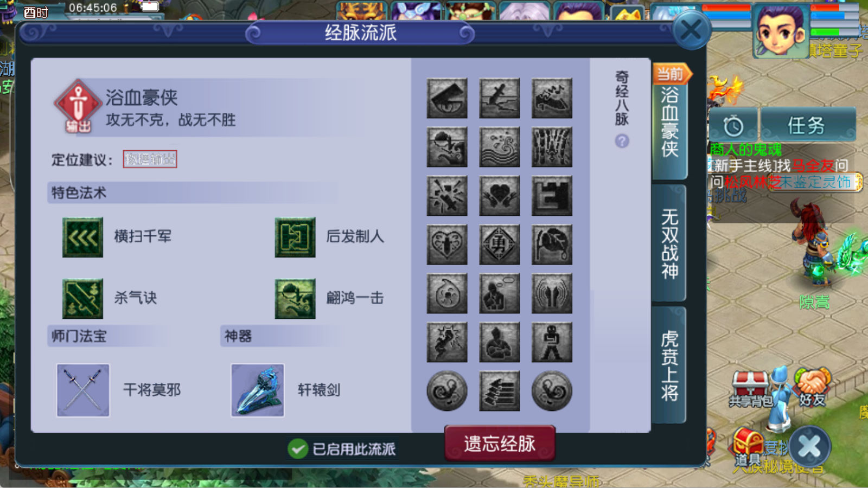Toggle the 已启用此流派 green checkmark

pyautogui.click(x=298, y=448)
